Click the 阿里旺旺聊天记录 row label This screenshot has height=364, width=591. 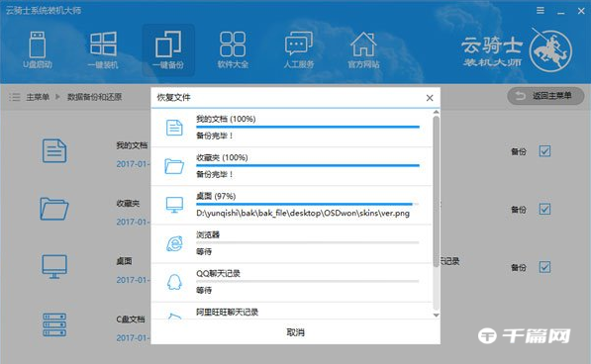[227, 312]
